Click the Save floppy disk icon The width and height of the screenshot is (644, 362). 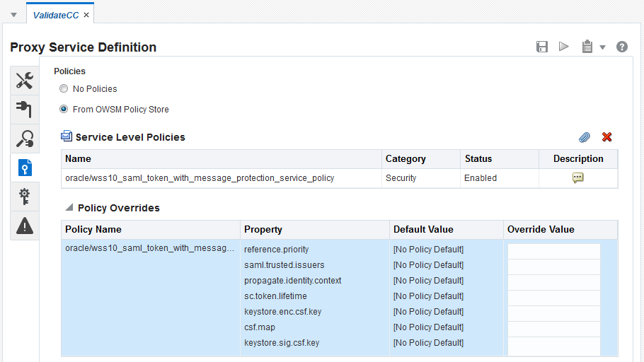[x=541, y=47]
